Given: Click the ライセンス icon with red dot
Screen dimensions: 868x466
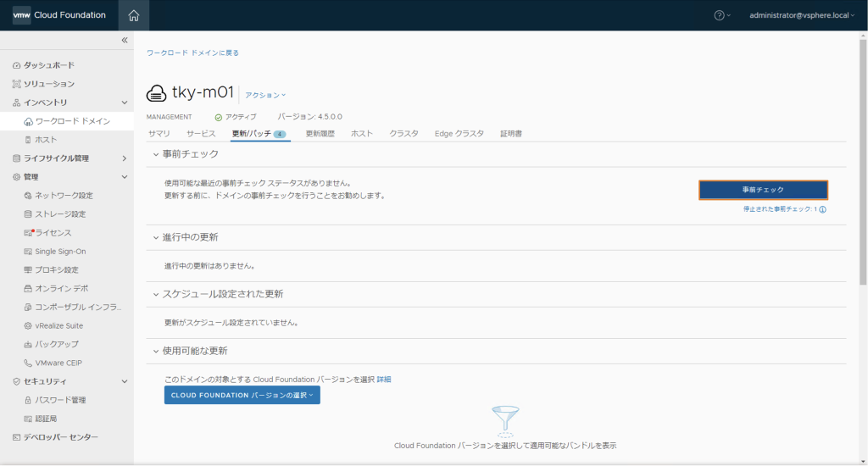Looking at the screenshot, I should pos(29,232).
